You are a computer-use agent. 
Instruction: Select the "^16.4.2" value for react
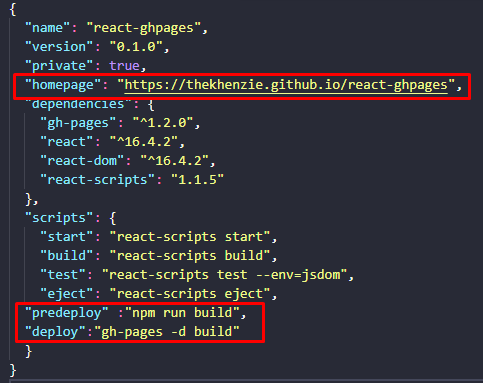(x=144, y=142)
